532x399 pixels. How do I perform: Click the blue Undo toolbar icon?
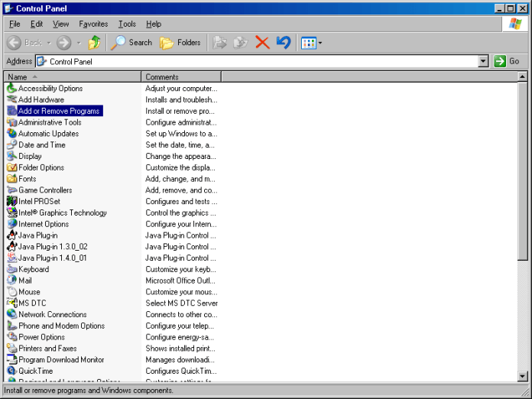(284, 43)
